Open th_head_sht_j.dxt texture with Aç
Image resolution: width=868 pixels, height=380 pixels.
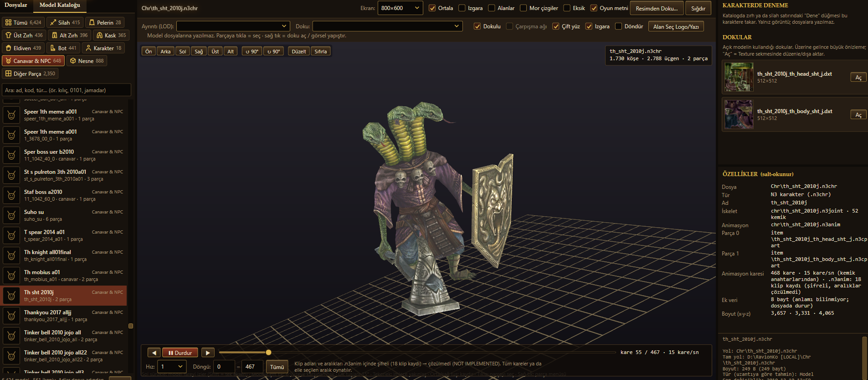858,78
